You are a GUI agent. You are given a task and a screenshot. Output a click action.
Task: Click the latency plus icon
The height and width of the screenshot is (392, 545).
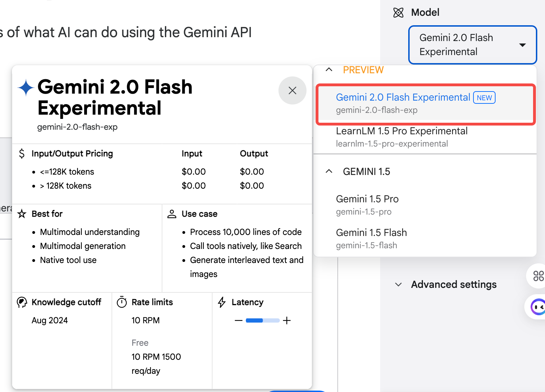(x=287, y=320)
